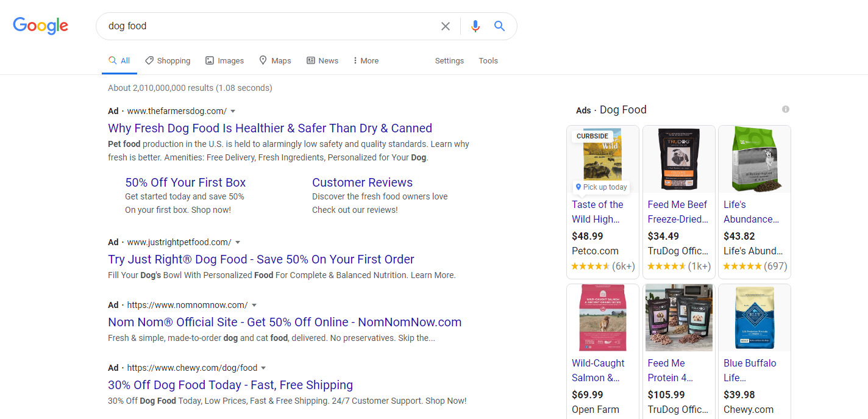Image resolution: width=868 pixels, height=419 pixels.
Task: Open the Feed Me Beef Freeze-Dried product title
Action: (678, 212)
